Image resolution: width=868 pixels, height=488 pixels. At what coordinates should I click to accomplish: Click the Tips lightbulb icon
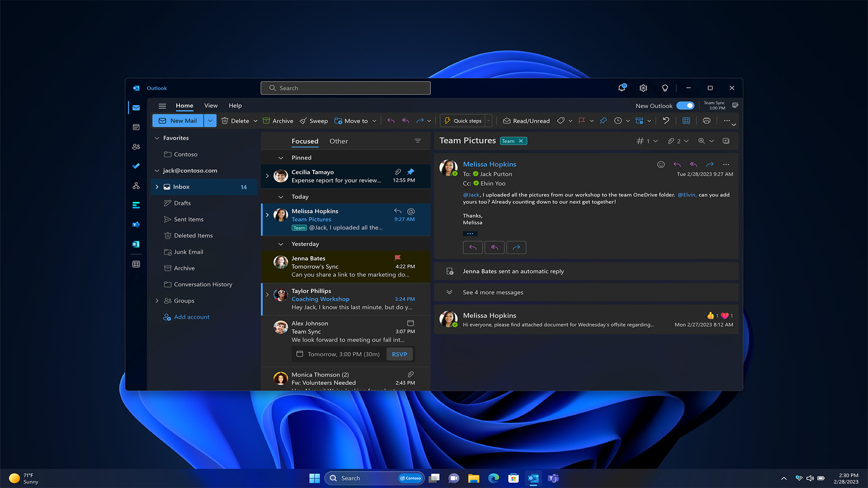(x=665, y=88)
